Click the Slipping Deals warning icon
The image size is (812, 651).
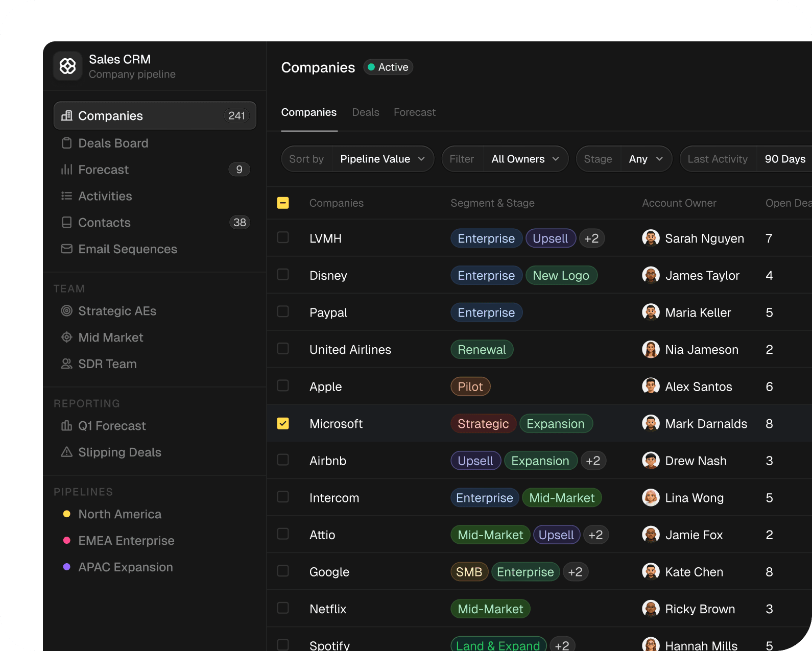click(x=66, y=452)
